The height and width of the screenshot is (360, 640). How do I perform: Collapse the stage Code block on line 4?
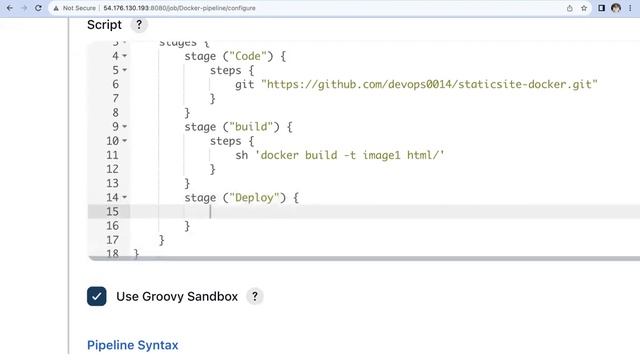pyautogui.click(x=124, y=56)
